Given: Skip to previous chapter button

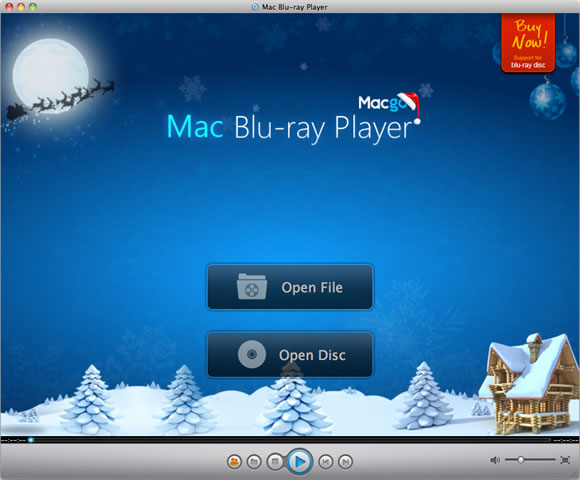Looking at the screenshot, I should tap(326, 462).
